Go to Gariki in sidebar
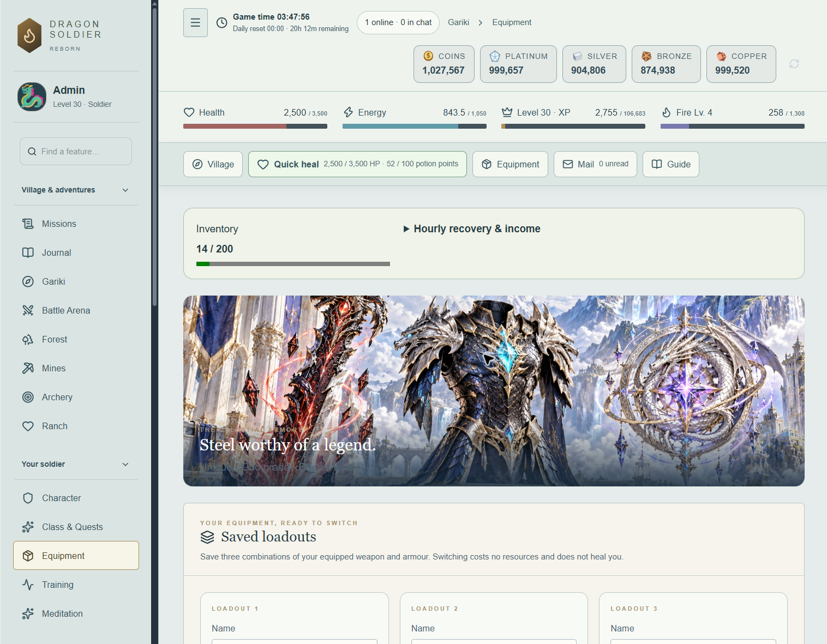Image resolution: width=827 pixels, height=644 pixels. 76,281
